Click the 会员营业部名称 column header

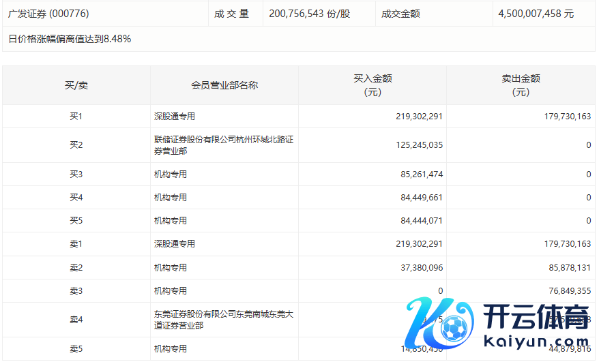point(224,85)
